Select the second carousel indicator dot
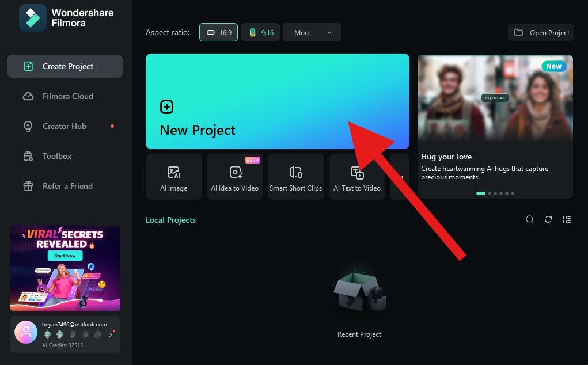The image size is (588, 365). pos(490,193)
